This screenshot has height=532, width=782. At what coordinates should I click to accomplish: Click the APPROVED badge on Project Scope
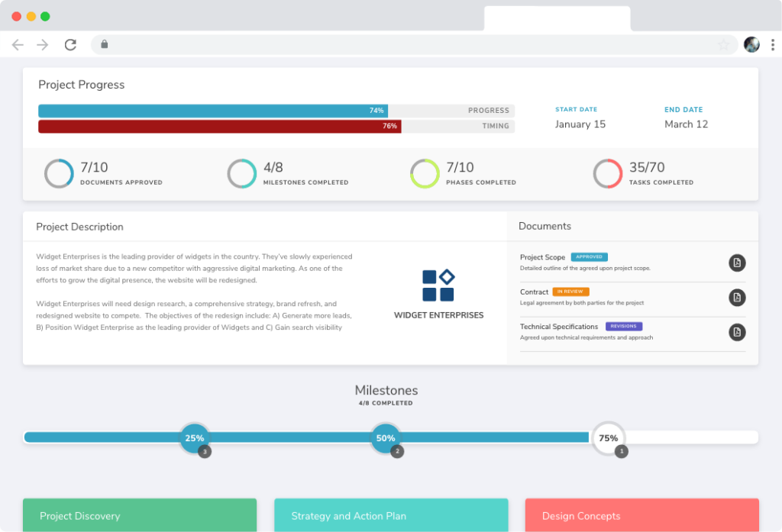point(589,256)
